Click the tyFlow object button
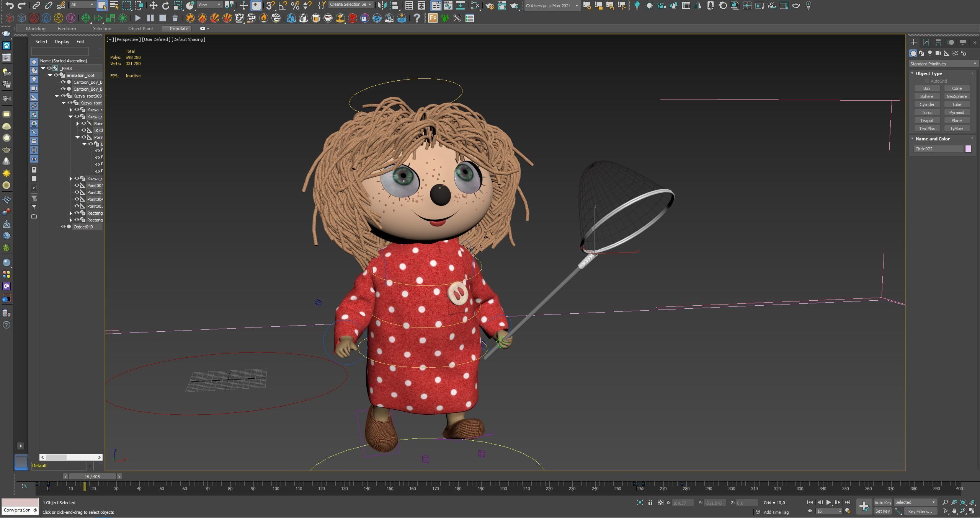 click(957, 129)
